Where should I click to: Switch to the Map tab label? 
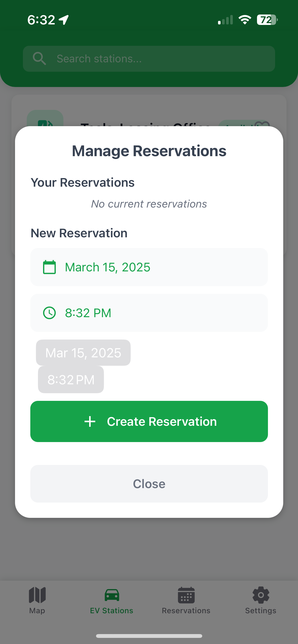click(x=37, y=611)
